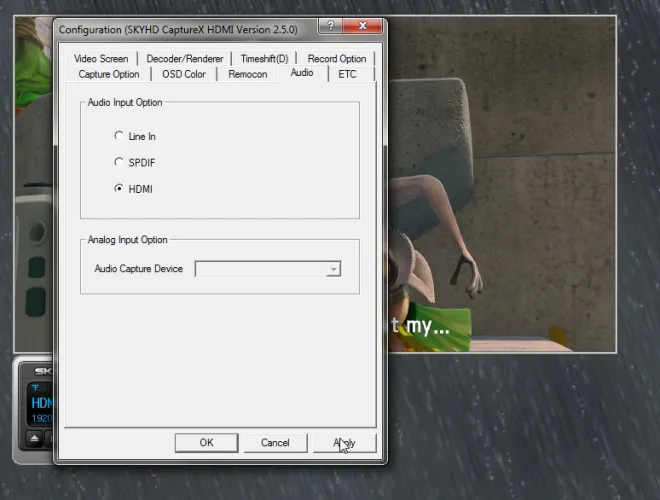The height and width of the screenshot is (500, 660).
Task: Choose SPDIF as audio input
Action: 120,162
